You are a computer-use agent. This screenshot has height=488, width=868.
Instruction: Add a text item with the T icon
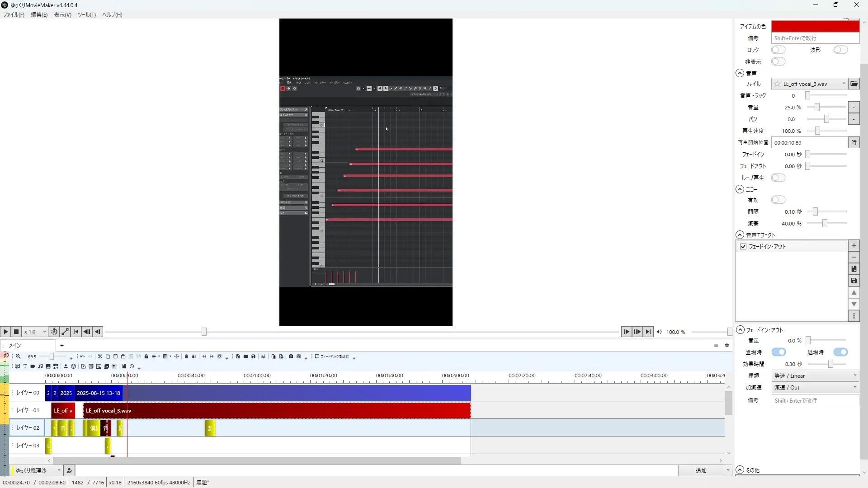25,366
